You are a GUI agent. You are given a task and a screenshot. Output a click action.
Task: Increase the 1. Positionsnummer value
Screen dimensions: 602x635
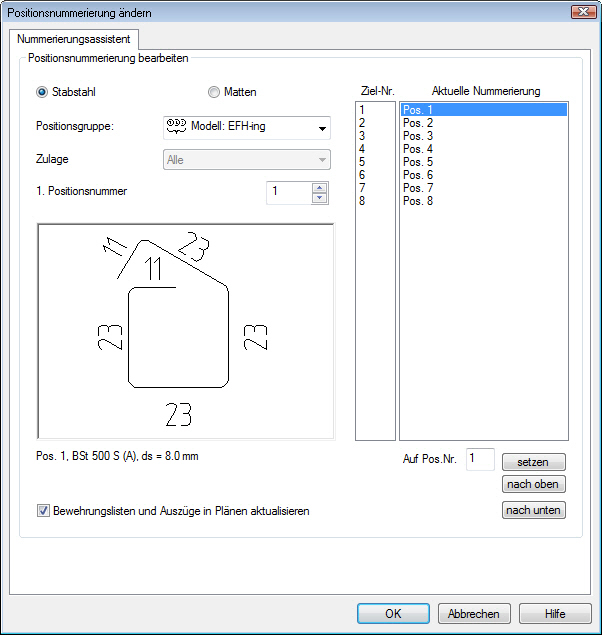pyautogui.click(x=319, y=188)
